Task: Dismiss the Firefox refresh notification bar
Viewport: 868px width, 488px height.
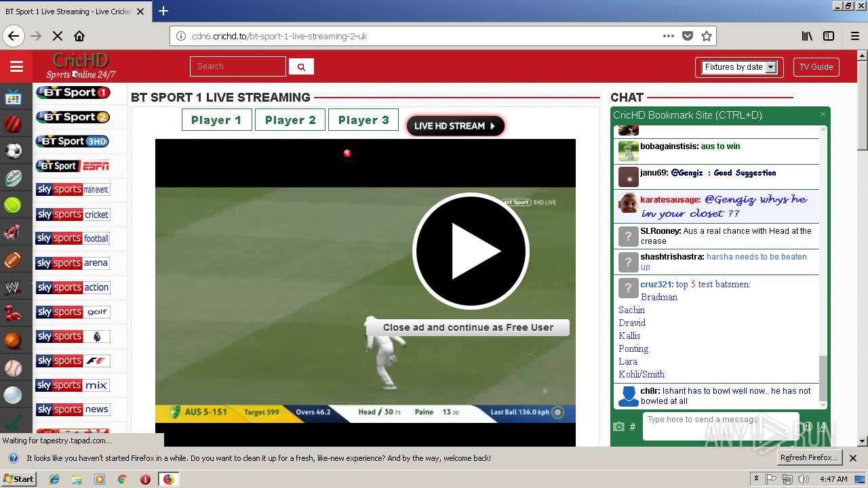Action: (853, 457)
